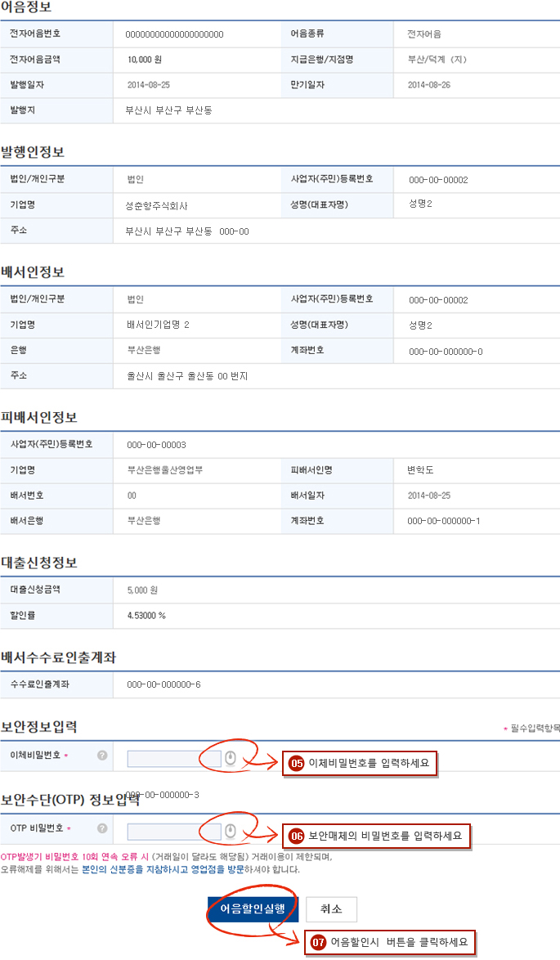Click the OTP발생기 비밀번호 10회 연속 오류 warning

click(x=74, y=857)
